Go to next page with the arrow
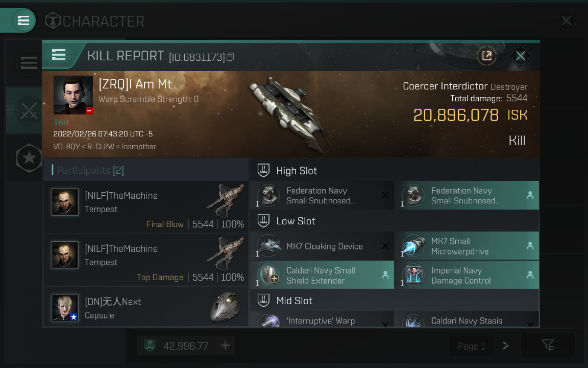 coord(506,346)
